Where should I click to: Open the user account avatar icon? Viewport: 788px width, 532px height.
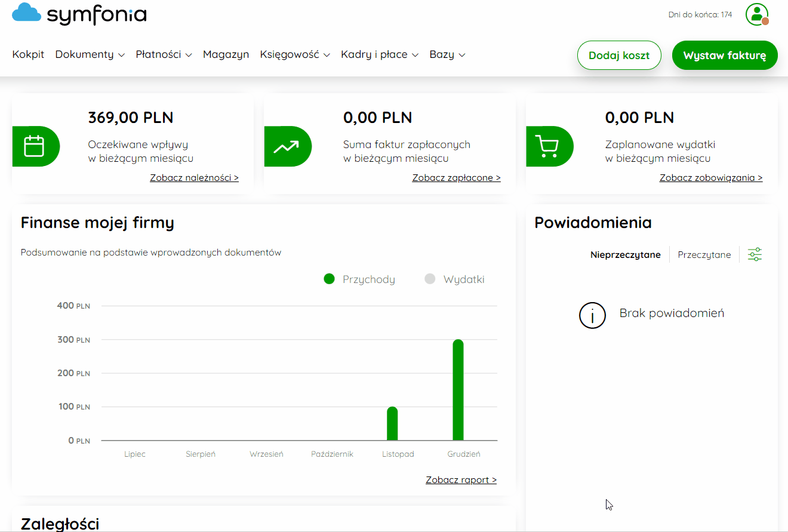[x=756, y=14]
